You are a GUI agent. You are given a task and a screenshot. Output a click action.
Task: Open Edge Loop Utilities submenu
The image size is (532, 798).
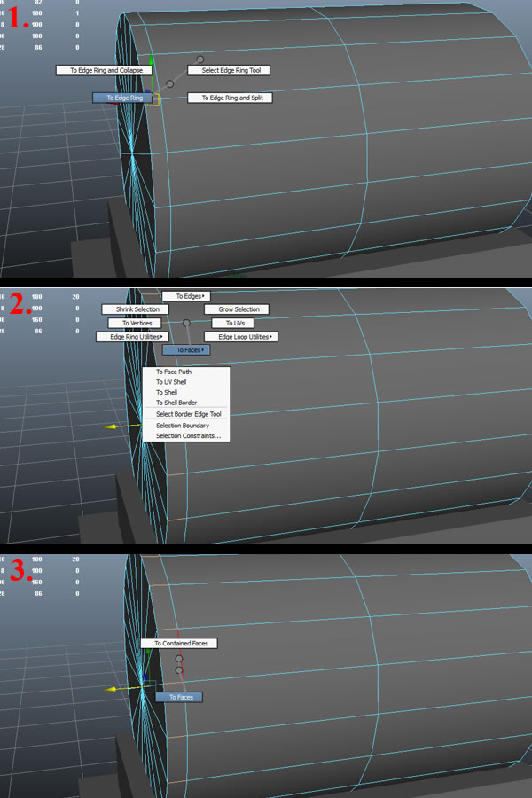click(x=241, y=337)
